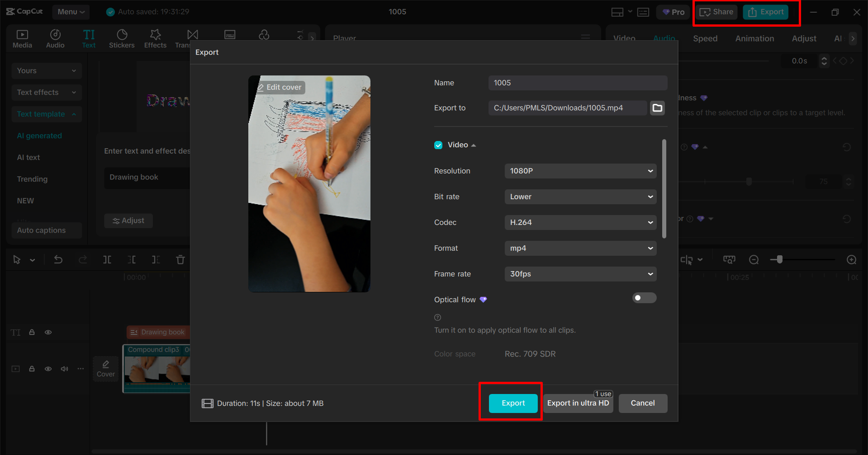Click the Name input field showing 1005

click(578, 83)
